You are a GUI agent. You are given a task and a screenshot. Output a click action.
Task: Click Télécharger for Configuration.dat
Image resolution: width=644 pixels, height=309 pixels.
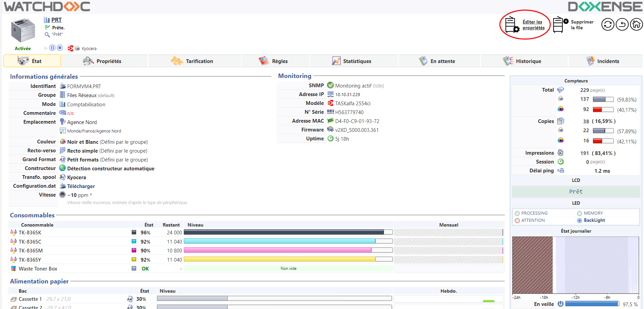[81, 186]
